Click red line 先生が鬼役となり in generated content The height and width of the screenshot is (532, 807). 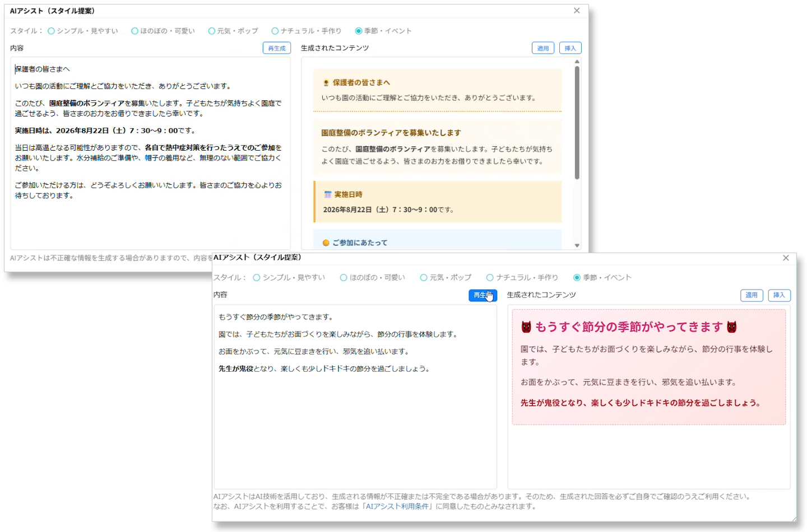(641, 403)
